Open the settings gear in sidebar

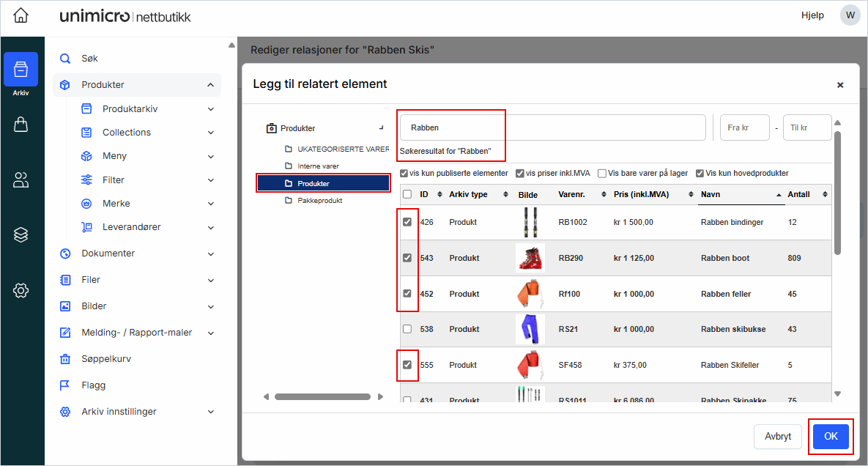pyautogui.click(x=21, y=290)
